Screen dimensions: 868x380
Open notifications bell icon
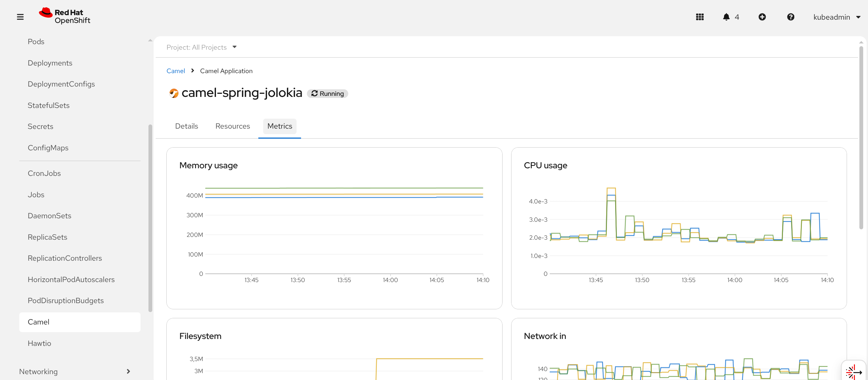click(726, 17)
